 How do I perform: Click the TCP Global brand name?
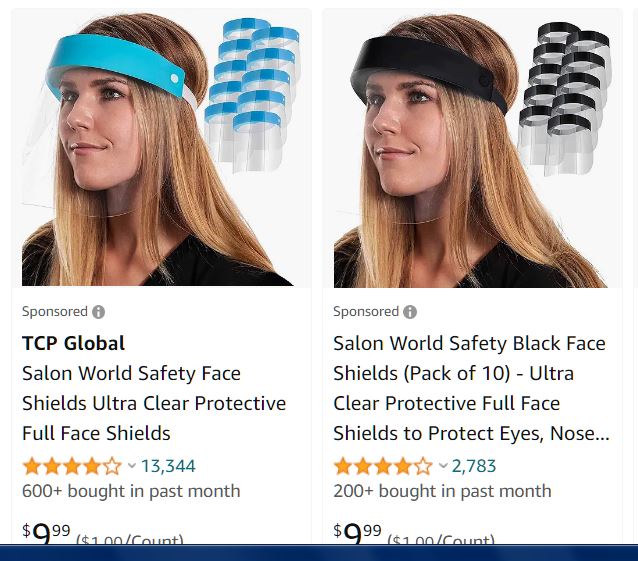click(73, 343)
